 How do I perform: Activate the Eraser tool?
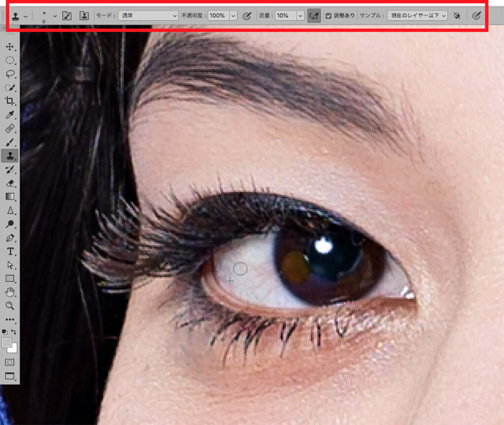[x=9, y=183]
